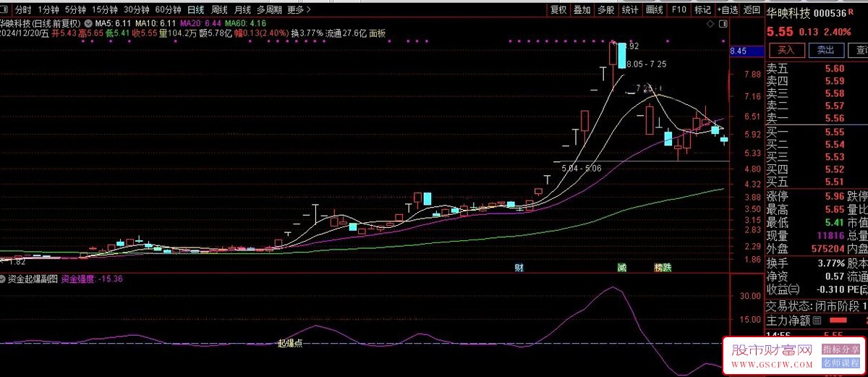Click the 叠加 overlay button

click(582, 10)
